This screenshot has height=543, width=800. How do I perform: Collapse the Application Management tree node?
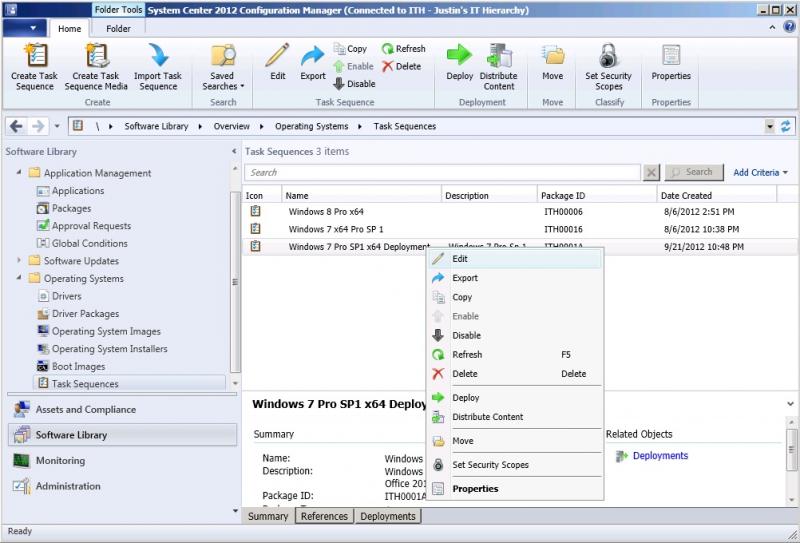pyautogui.click(x=19, y=172)
